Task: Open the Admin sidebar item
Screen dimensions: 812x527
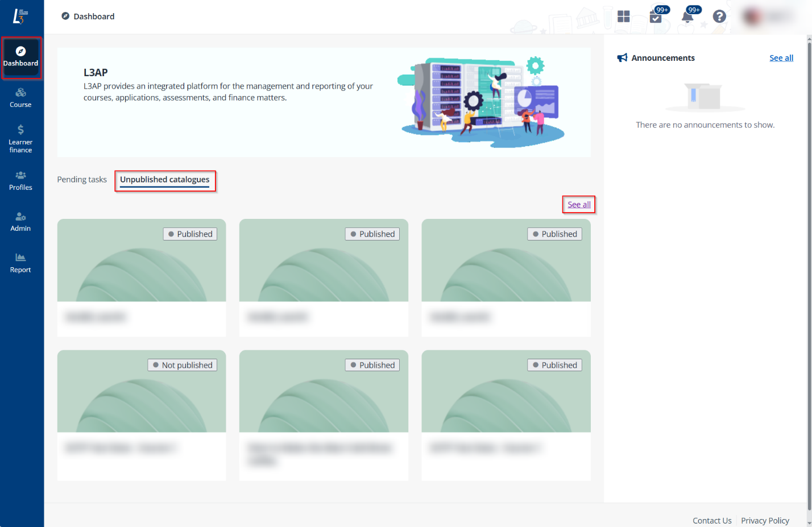Action: click(x=20, y=222)
